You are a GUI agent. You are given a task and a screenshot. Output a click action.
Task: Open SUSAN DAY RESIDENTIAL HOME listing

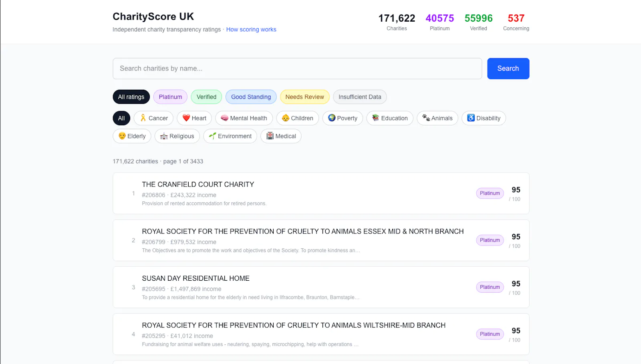(321, 287)
